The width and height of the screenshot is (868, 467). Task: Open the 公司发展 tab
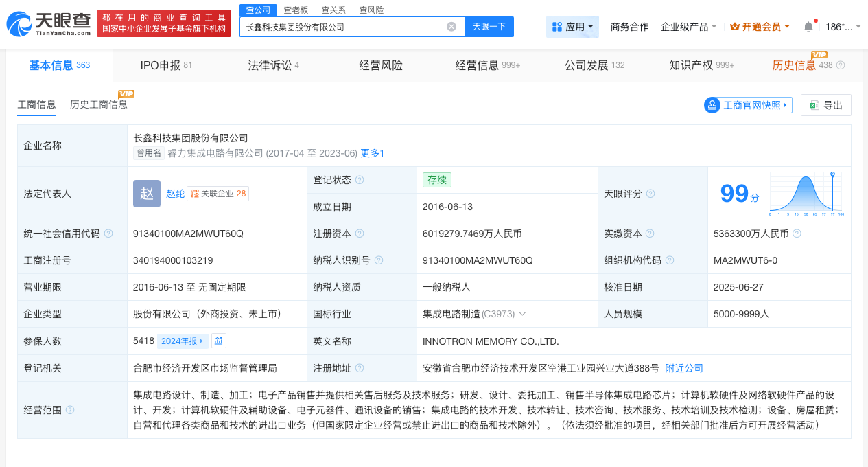click(594, 65)
